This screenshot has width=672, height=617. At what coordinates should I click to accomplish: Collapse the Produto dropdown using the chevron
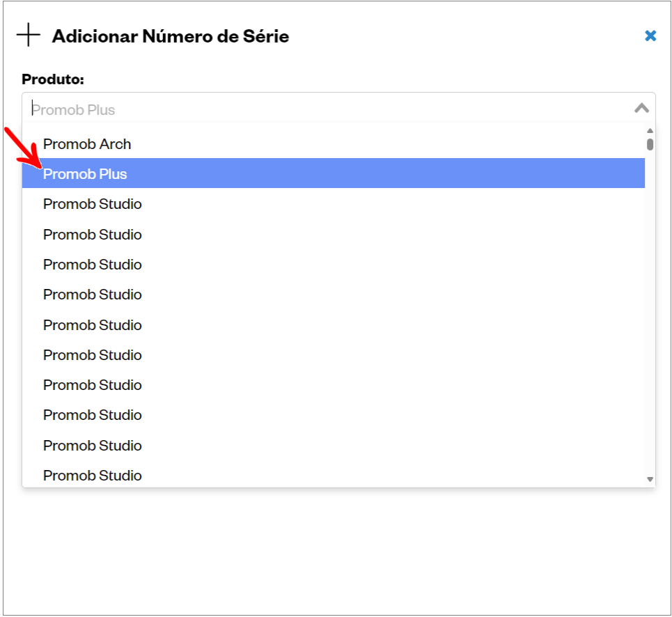641,108
